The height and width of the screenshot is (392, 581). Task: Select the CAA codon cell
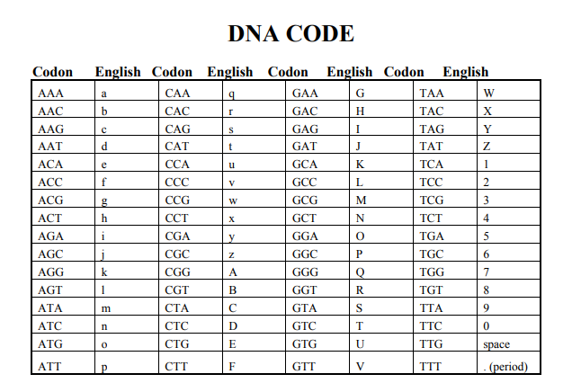point(177,93)
